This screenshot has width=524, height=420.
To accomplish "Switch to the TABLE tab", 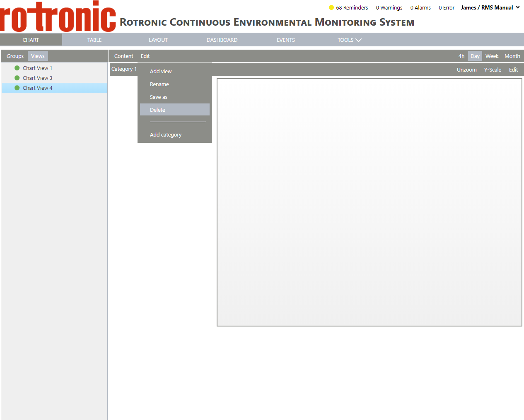I will coord(94,40).
